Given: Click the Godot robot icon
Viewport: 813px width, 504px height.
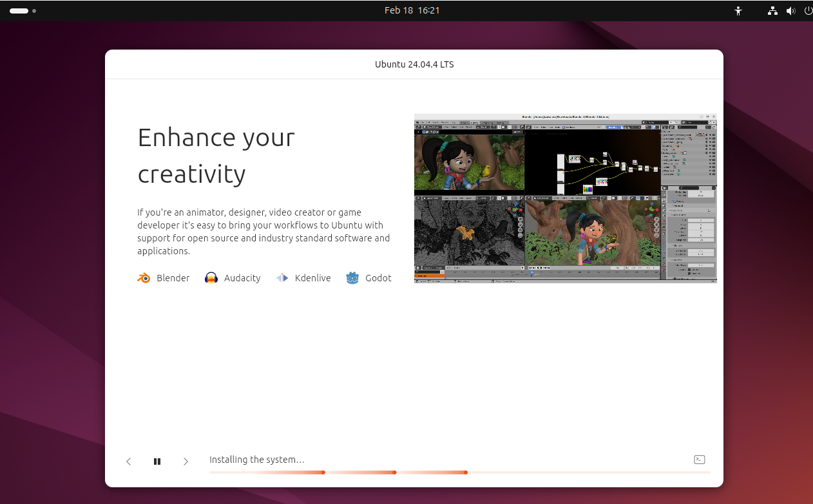Looking at the screenshot, I should click(x=352, y=278).
